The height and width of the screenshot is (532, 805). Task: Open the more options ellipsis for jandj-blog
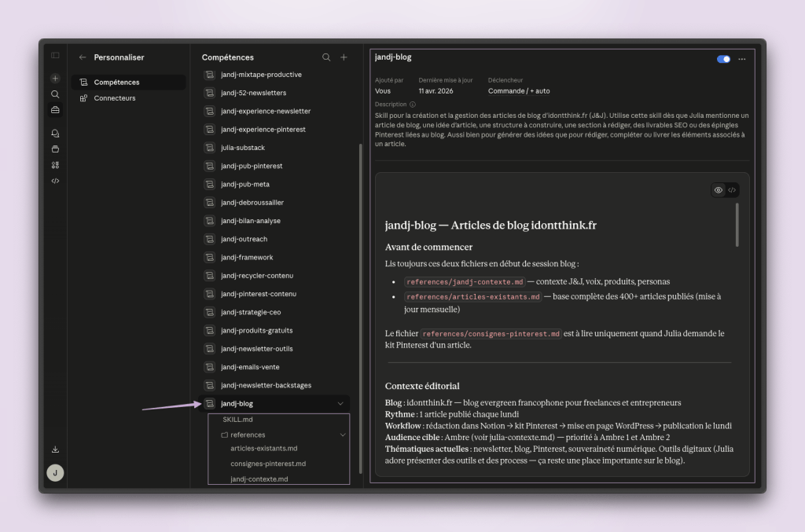[x=741, y=59]
